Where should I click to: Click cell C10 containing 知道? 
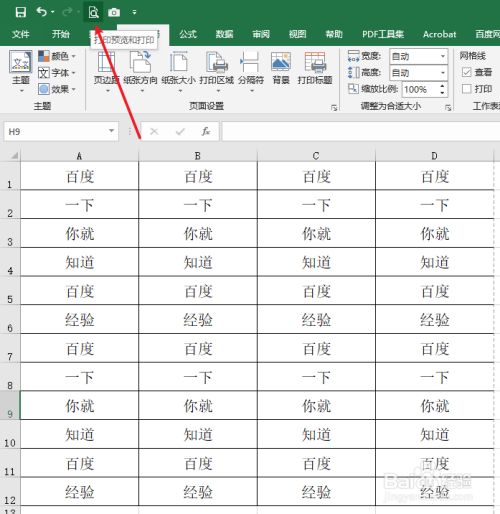click(x=316, y=434)
